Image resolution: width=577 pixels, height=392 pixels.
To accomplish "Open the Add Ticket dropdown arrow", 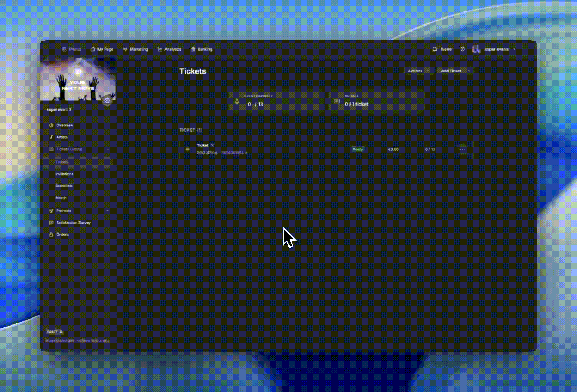I will [469, 71].
